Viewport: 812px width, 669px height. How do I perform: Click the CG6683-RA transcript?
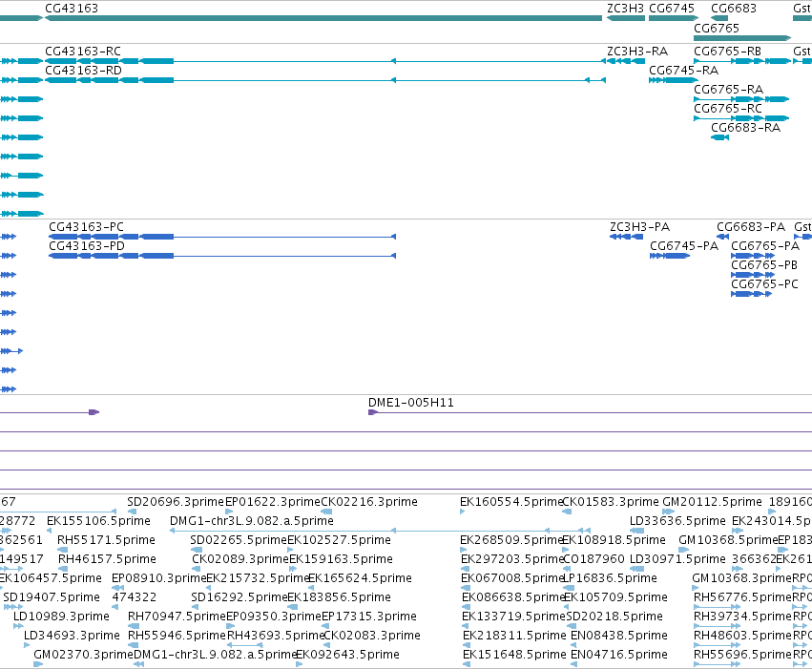746,128
